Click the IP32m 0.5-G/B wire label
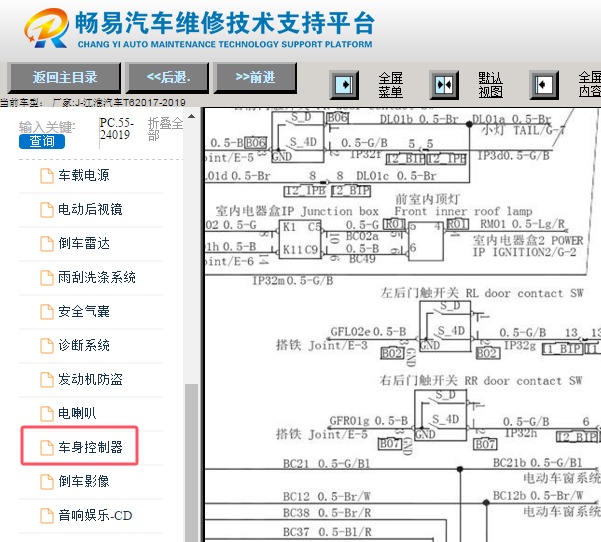 [x=293, y=280]
